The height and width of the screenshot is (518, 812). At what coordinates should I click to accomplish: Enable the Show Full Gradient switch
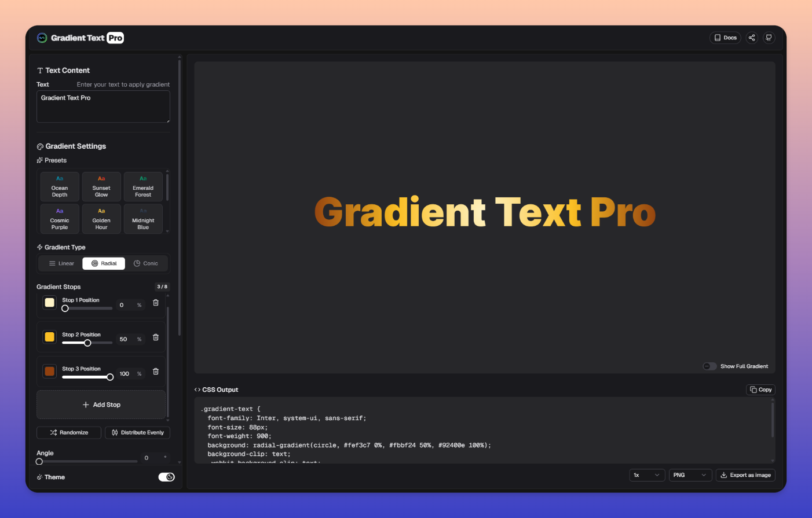tap(709, 366)
